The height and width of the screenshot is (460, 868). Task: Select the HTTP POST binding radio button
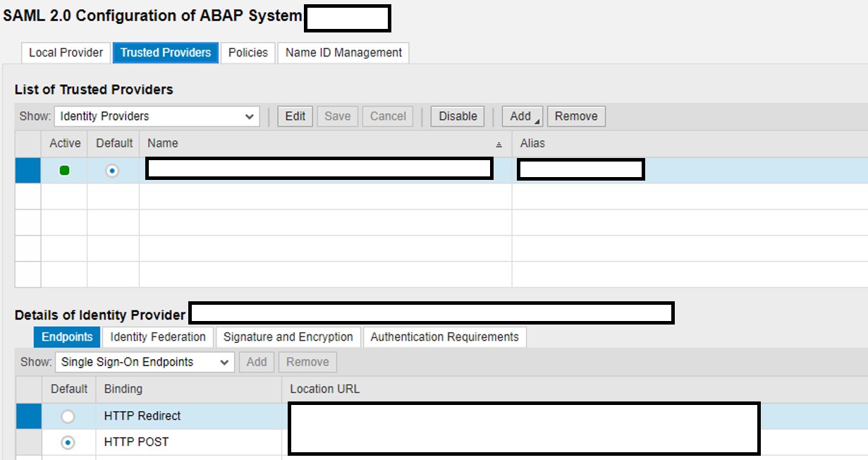coord(68,442)
